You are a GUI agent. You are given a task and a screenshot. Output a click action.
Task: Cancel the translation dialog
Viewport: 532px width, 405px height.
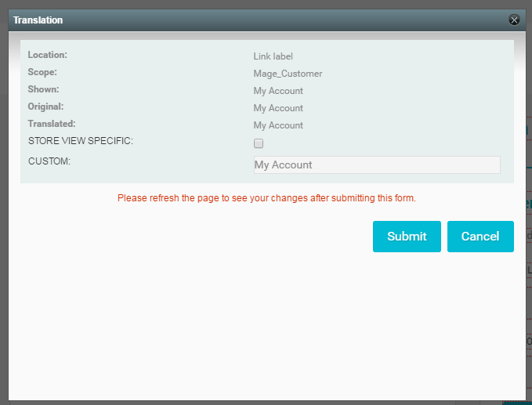coord(480,237)
